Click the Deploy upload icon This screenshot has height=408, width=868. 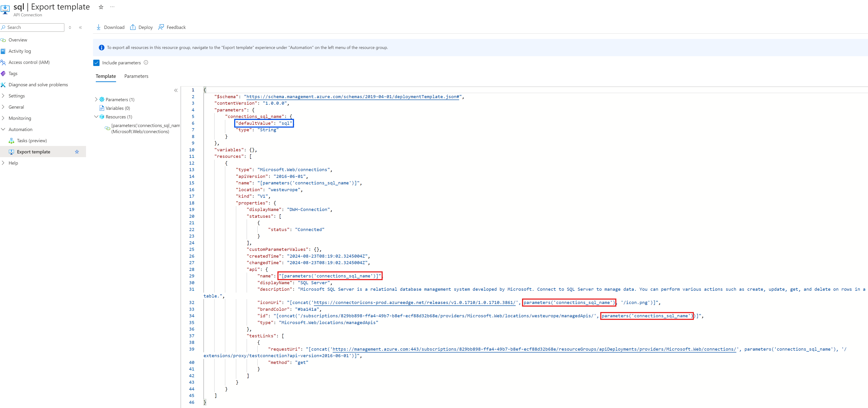[133, 27]
